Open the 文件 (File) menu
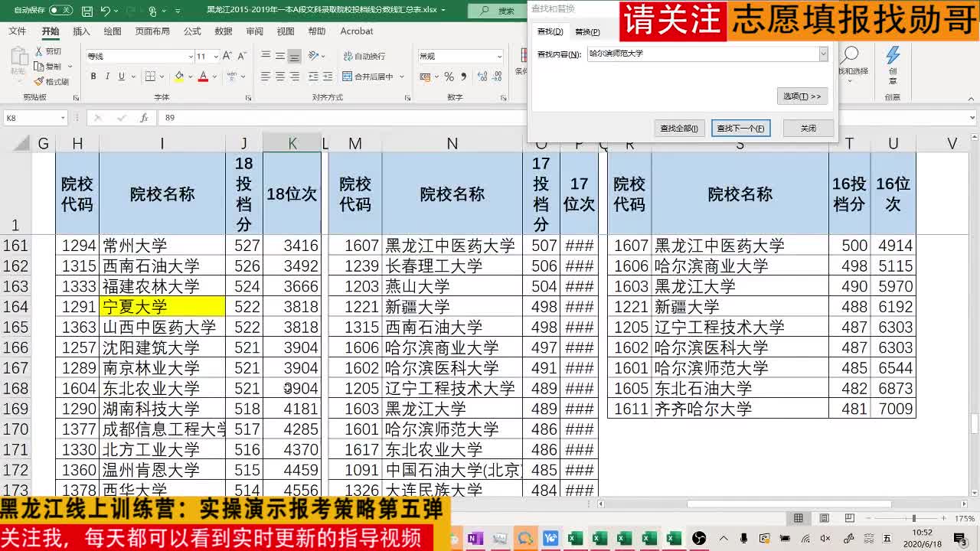980x551 pixels. (17, 31)
